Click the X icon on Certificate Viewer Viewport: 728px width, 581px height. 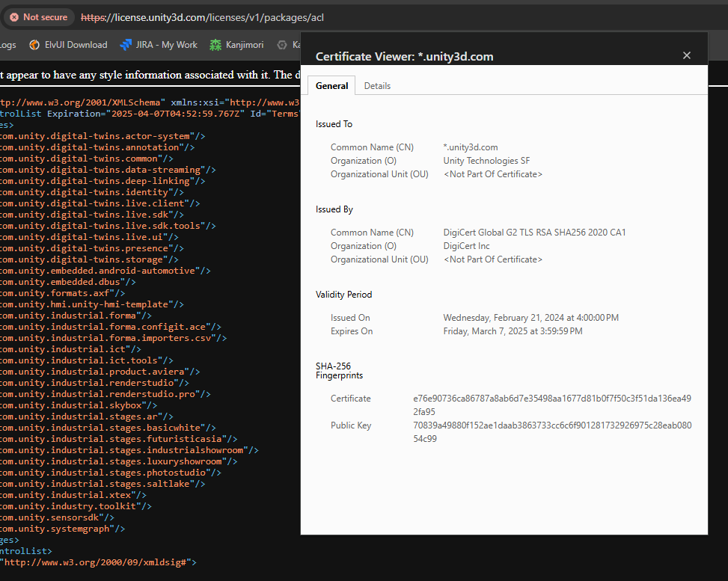click(x=686, y=55)
